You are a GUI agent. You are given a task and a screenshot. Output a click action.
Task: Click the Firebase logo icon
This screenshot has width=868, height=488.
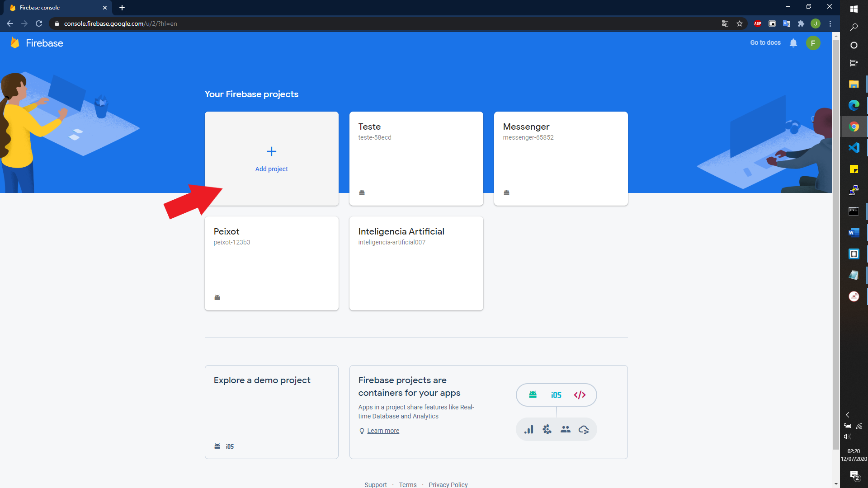(x=15, y=43)
